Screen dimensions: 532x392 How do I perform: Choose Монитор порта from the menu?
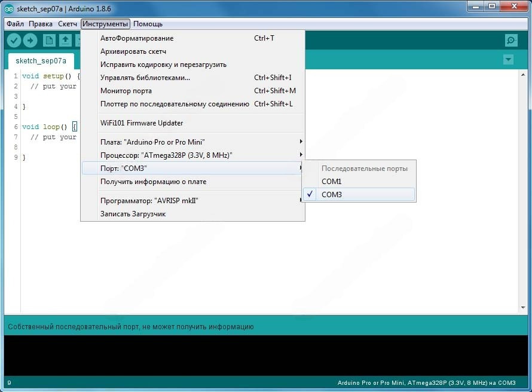[126, 91]
